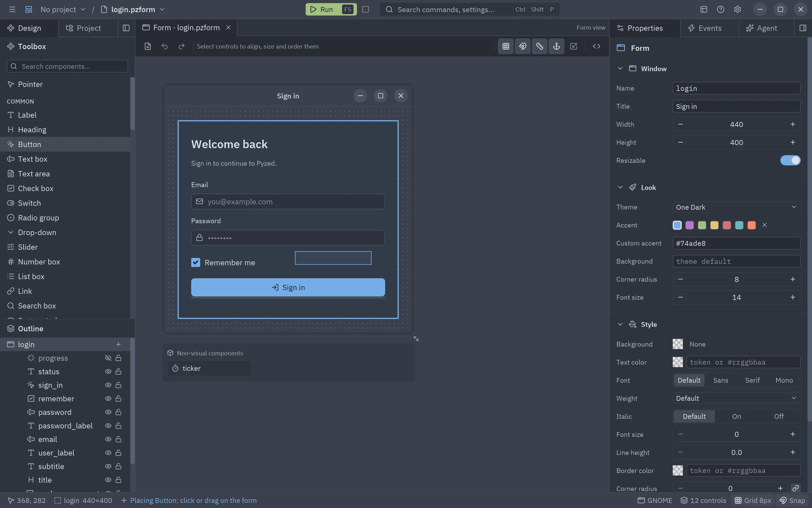Screen dimensions: 812x508
Task: Open the hamburger main menu
Action: point(12,9)
